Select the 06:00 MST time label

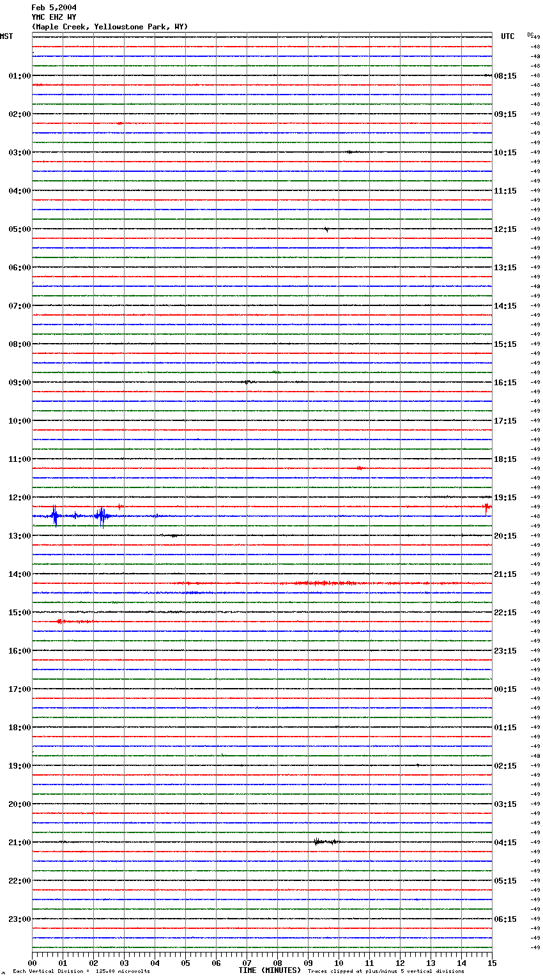point(20,268)
